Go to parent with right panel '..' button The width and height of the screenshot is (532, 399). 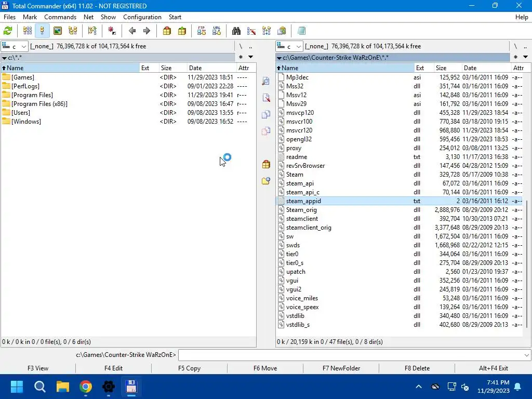coord(525,46)
